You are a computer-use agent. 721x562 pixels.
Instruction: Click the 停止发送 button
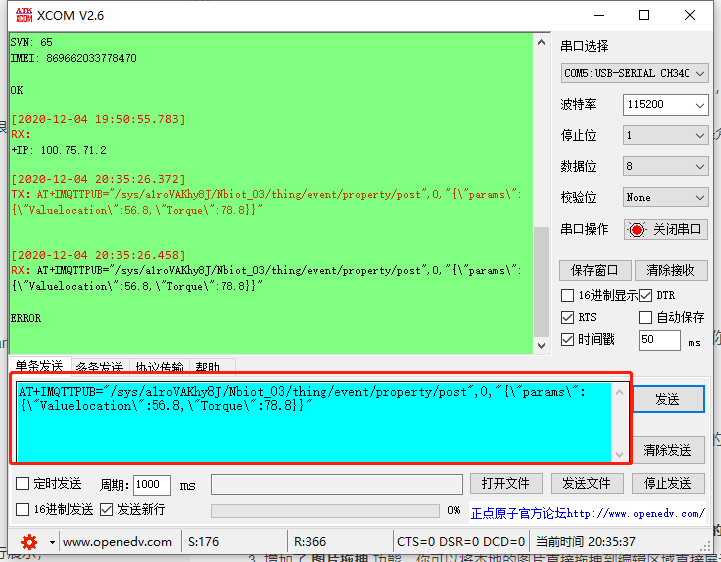click(x=668, y=483)
